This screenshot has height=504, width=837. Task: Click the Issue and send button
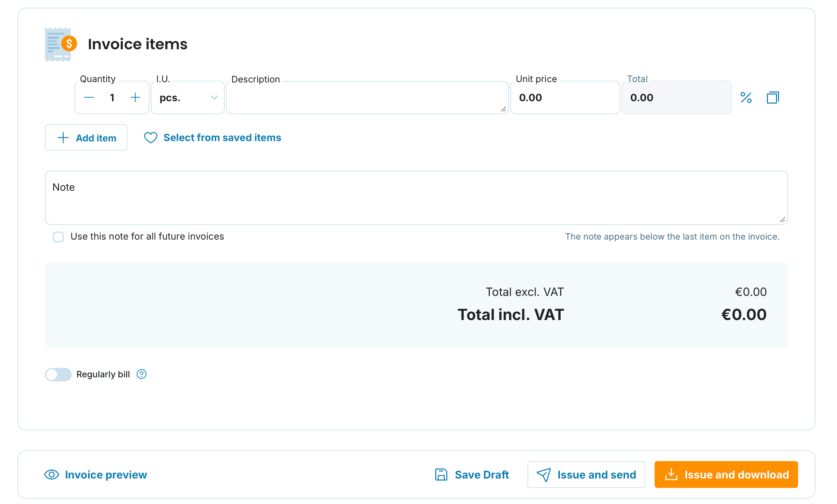pyautogui.click(x=586, y=475)
